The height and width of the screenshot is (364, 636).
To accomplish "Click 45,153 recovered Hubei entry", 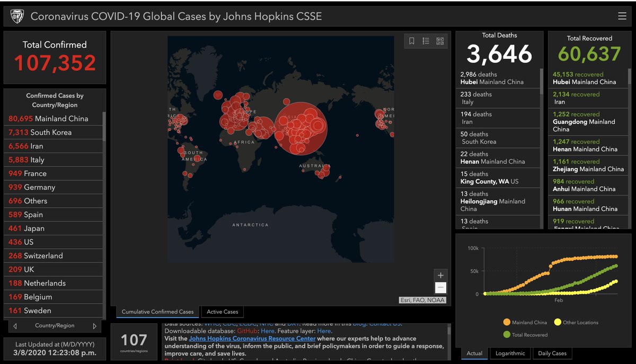I will point(588,78).
